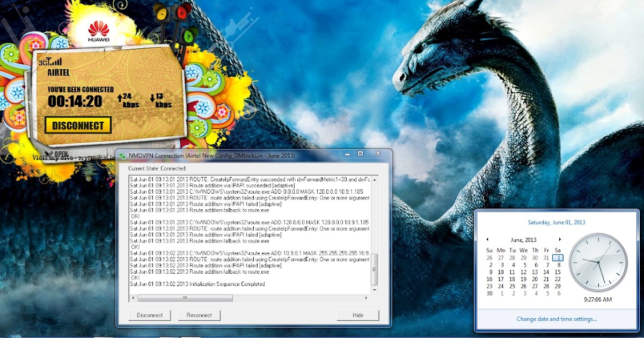This screenshot has width=644, height=338.
Task: Click the log's vertical scrollbar up arrow
Action: [x=375, y=179]
